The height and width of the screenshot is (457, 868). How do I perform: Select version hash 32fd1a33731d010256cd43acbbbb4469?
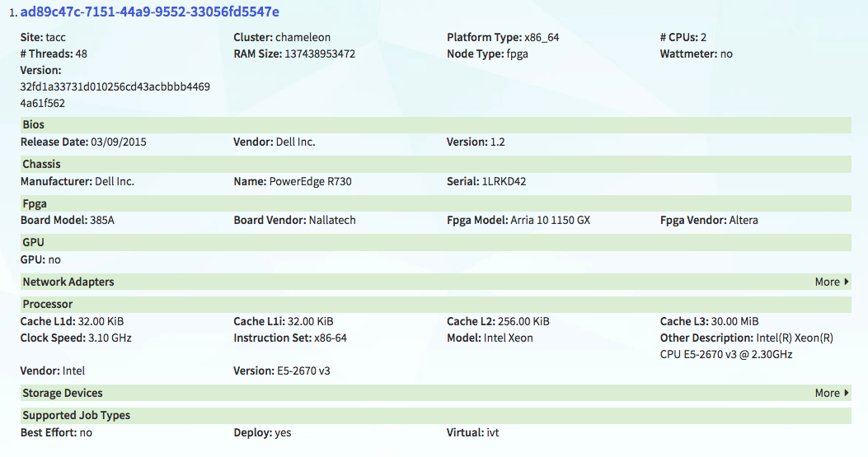[115, 86]
